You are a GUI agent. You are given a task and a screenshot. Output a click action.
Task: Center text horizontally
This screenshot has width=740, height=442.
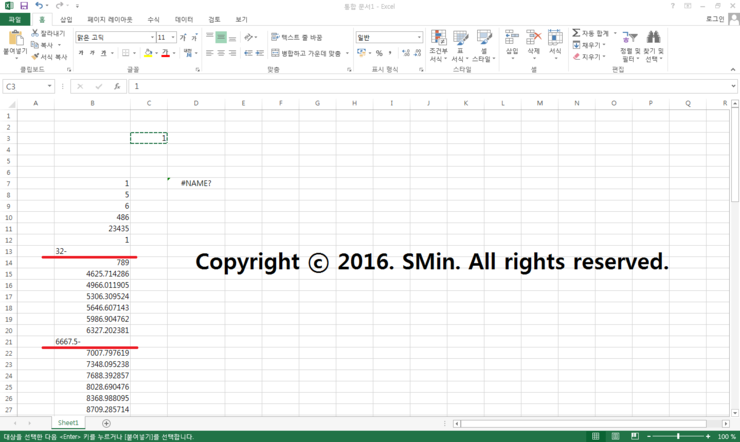click(x=221, y=53)
